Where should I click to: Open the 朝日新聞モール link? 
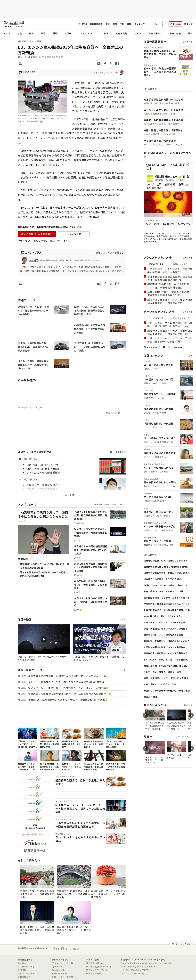click(35, 851)
